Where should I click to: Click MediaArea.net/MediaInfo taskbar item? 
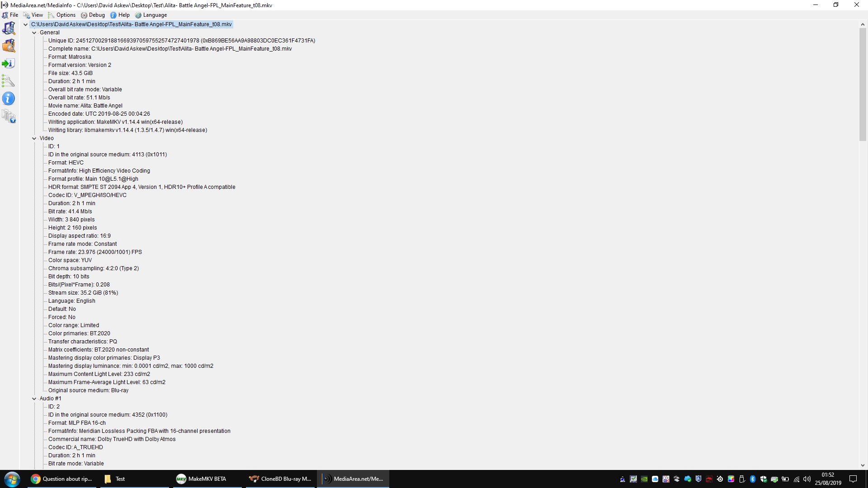coord(353,479)
